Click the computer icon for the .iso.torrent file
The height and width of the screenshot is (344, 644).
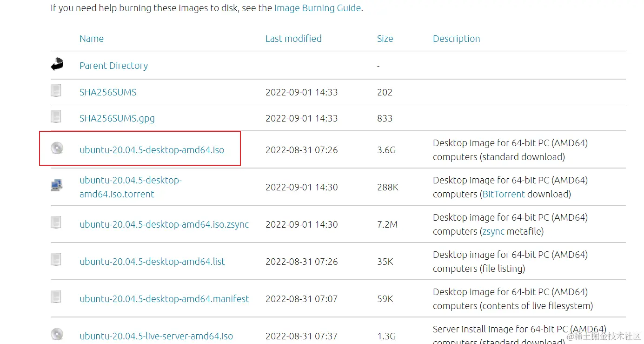[x=57, y=185]
